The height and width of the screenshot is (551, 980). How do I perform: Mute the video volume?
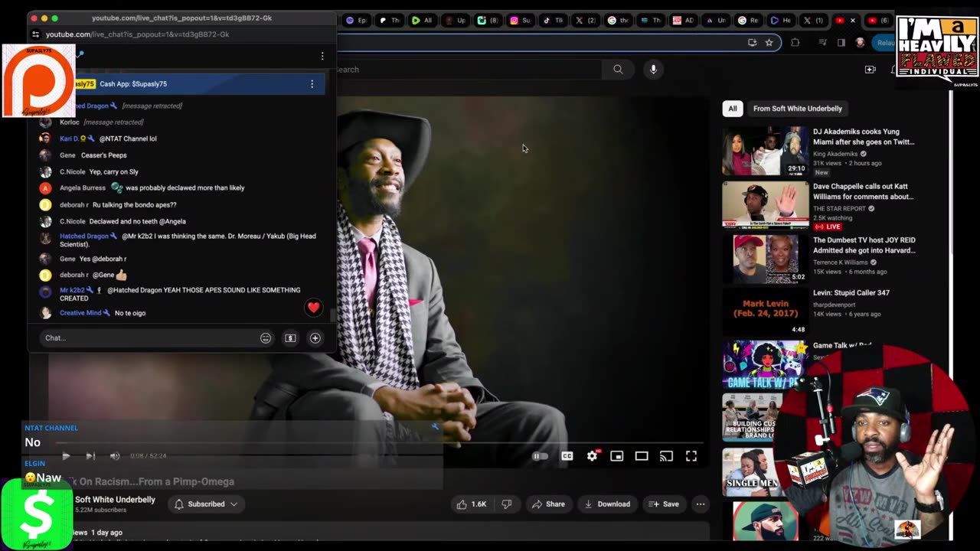pyautogui.click(x=115, y=456)
